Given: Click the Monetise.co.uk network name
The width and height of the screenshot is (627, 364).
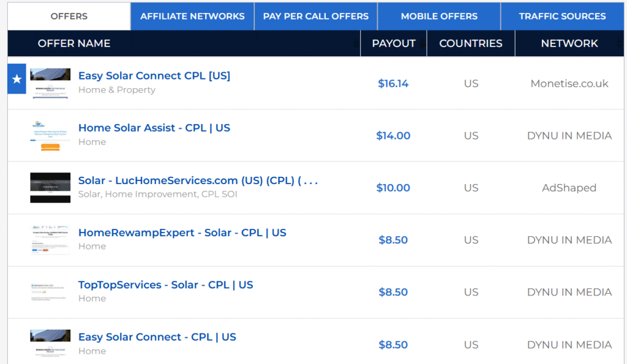Looking at the screenshot, I should tap(569, 84).
